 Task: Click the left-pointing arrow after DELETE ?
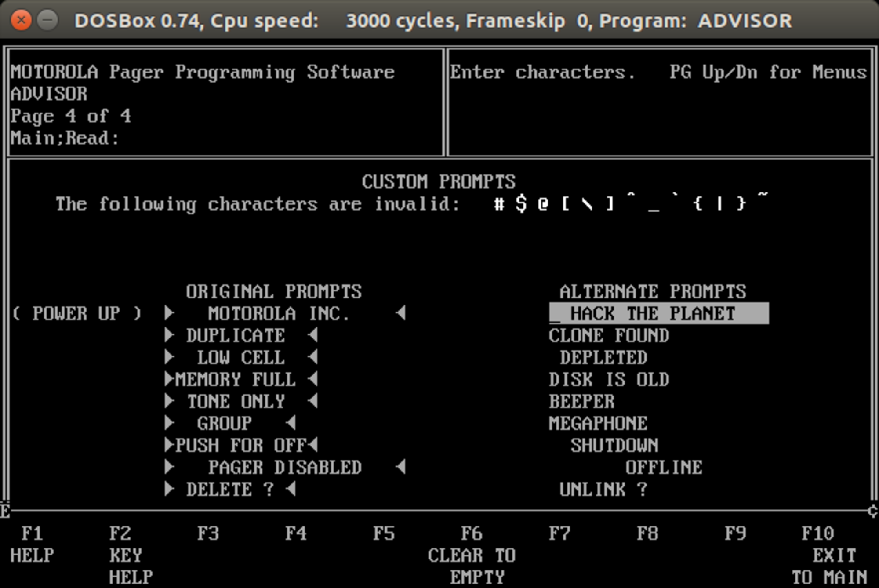coord(291,489)
